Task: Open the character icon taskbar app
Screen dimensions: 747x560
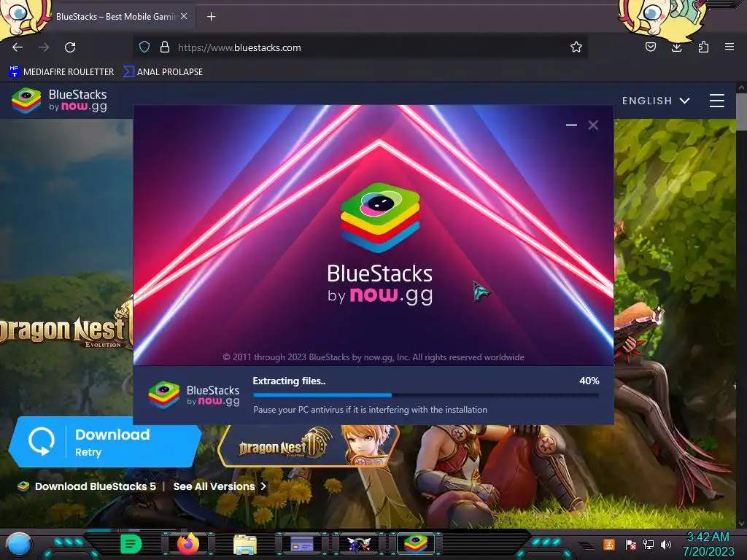Action: tap(359, 544)
